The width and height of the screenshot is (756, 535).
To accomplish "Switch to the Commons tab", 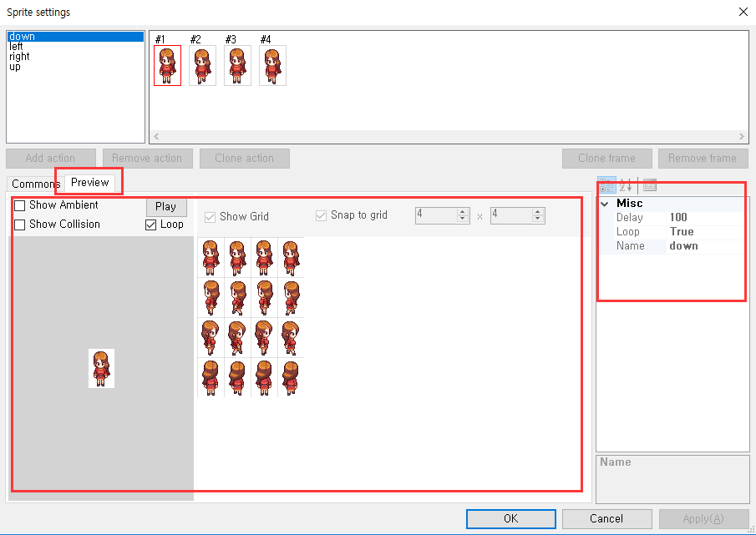I will 35,184.
